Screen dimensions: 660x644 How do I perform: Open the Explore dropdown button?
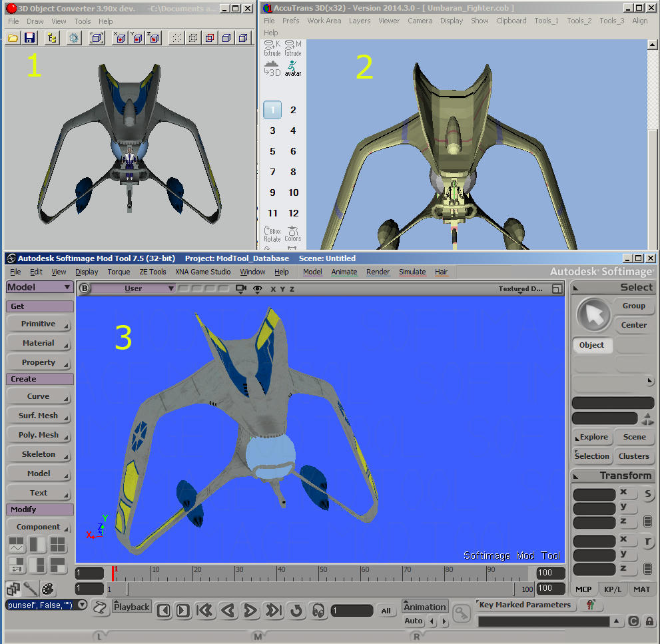[592, 437]
